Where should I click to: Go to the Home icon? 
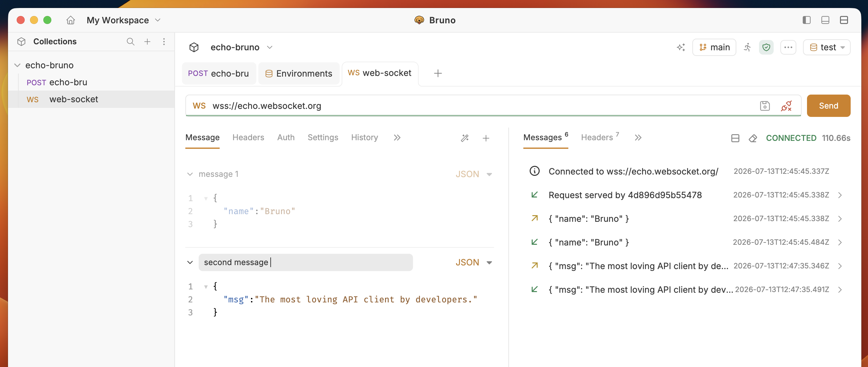(70, 20)
